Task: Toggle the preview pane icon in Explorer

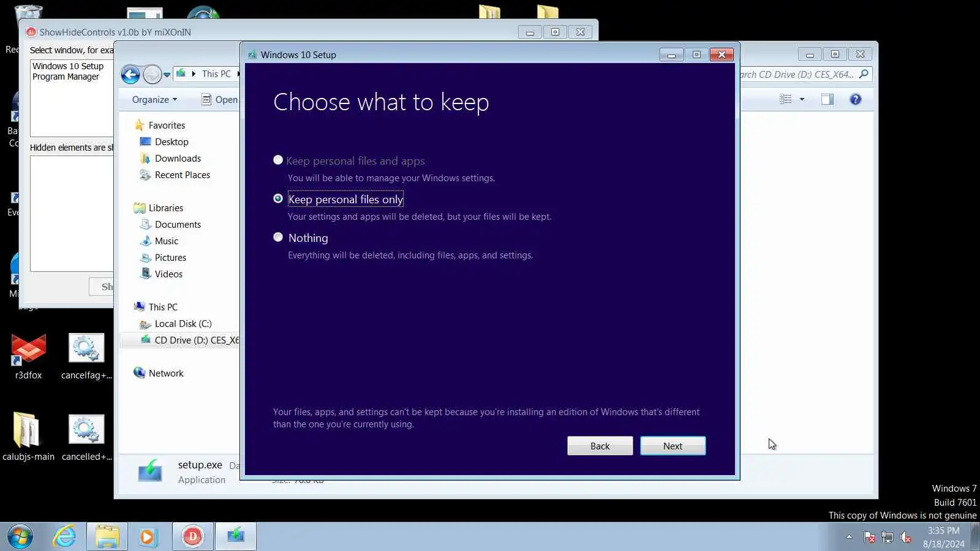Action: [827, 99]
